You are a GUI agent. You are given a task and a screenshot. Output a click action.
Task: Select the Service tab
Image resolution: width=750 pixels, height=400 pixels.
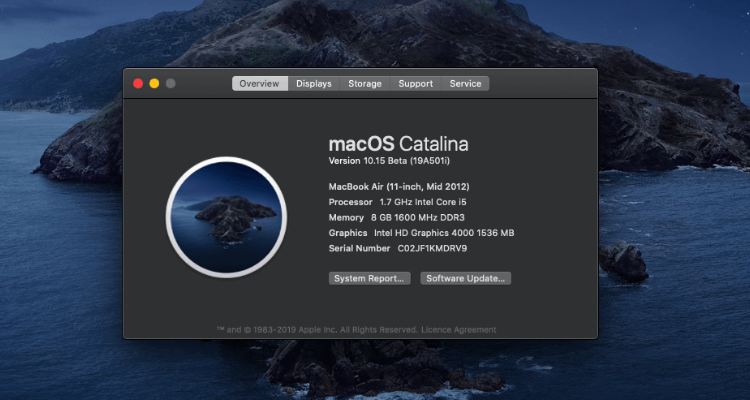point(465,84)
